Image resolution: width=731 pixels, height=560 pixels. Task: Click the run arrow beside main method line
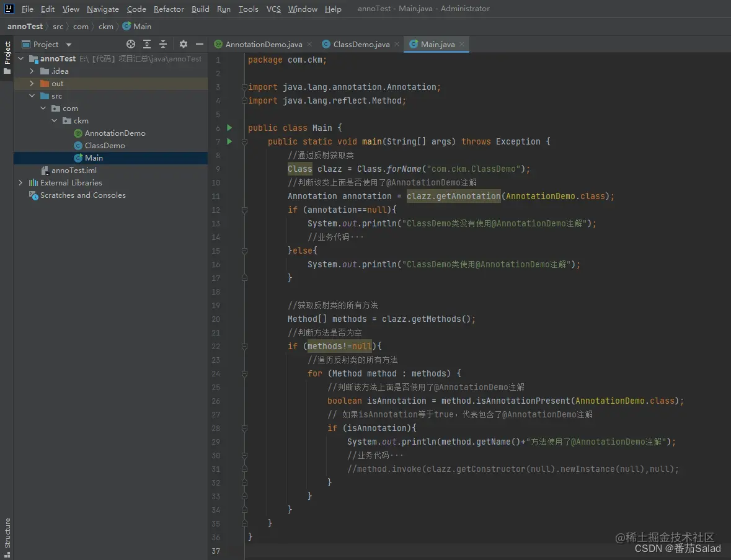pyautogui.click(x=229, y=141)
